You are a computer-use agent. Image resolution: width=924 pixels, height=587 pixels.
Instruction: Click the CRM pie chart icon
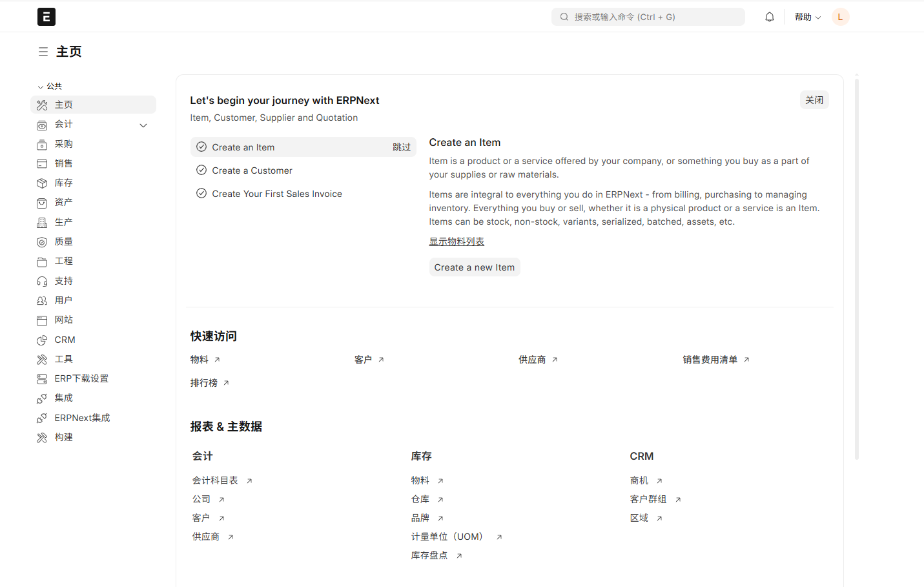click(42, 340)
